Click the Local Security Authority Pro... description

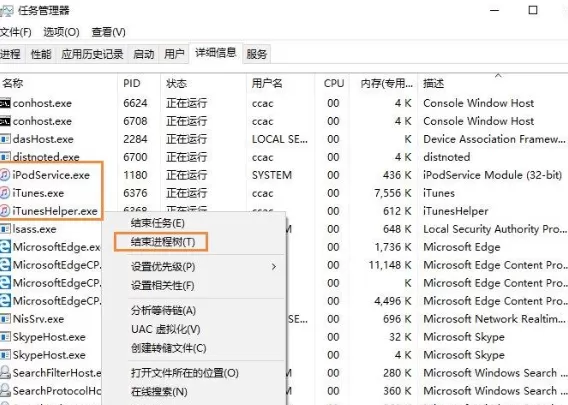pyautogui.click(x=495, y=229)
